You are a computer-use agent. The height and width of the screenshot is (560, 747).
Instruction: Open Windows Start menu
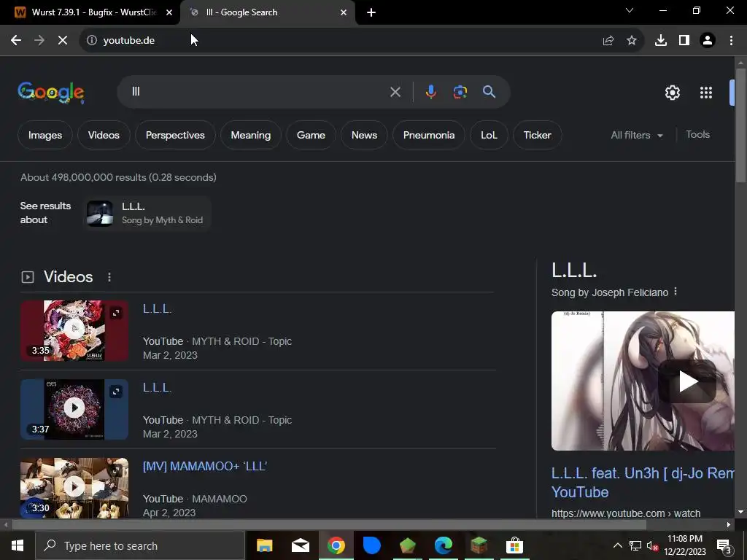point(18,545)
